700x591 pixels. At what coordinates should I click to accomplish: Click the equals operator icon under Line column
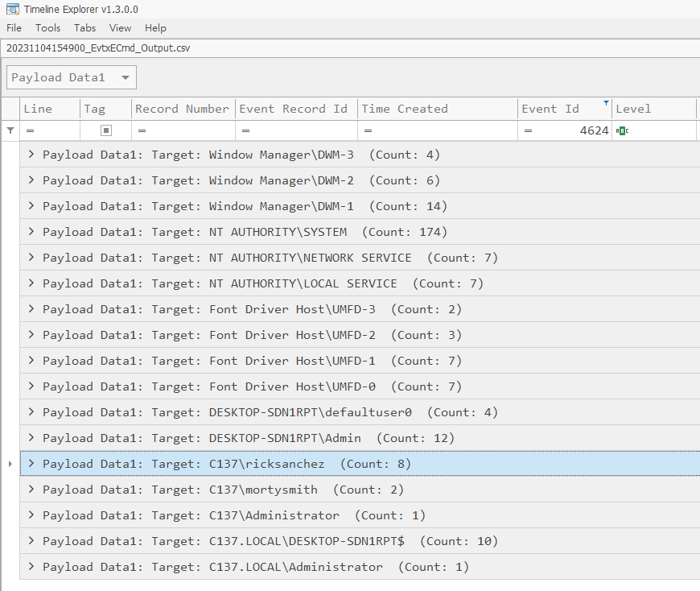coord(31,131)
